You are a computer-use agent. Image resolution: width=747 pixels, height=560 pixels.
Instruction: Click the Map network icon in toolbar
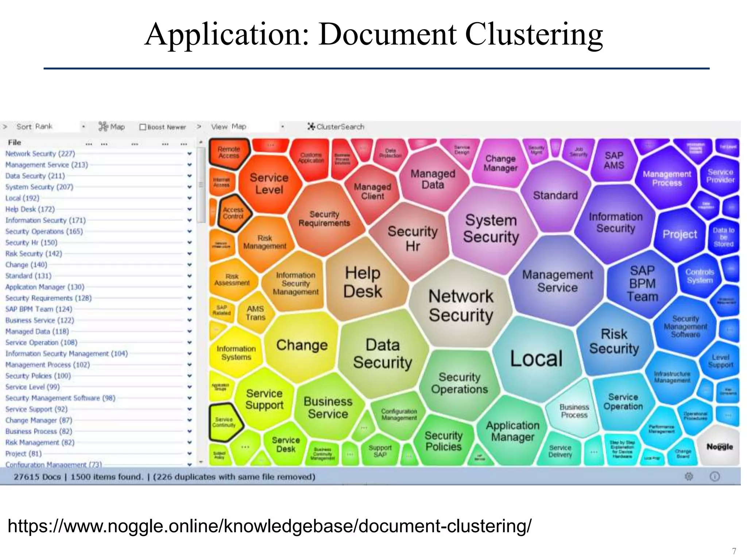coord(103,127)
